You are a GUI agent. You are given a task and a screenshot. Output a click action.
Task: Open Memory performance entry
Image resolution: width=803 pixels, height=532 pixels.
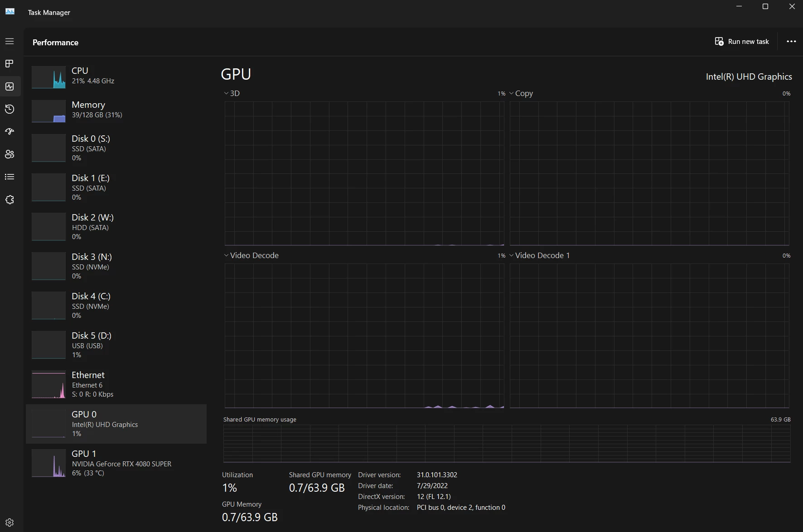116,110
